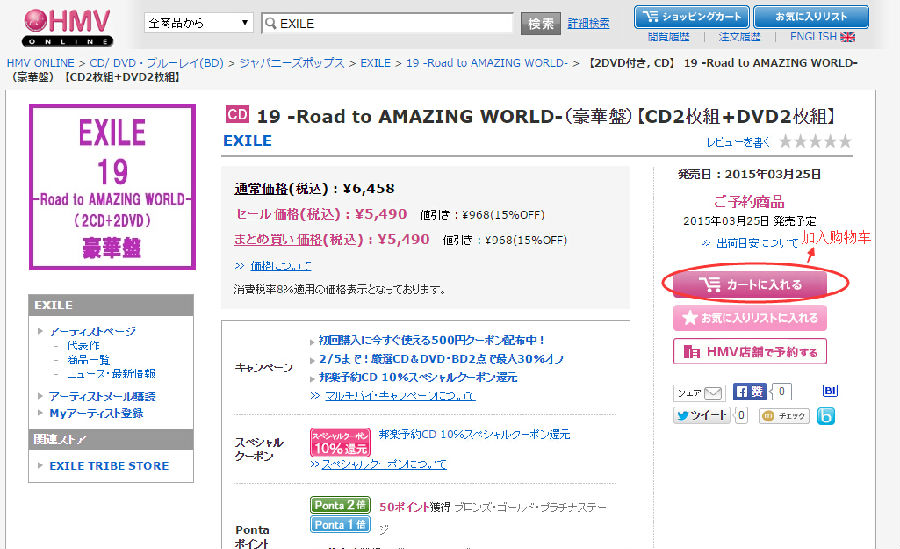Add to favorites with お気に入りリストに入れる
The image size is (900, 549).
750,318
